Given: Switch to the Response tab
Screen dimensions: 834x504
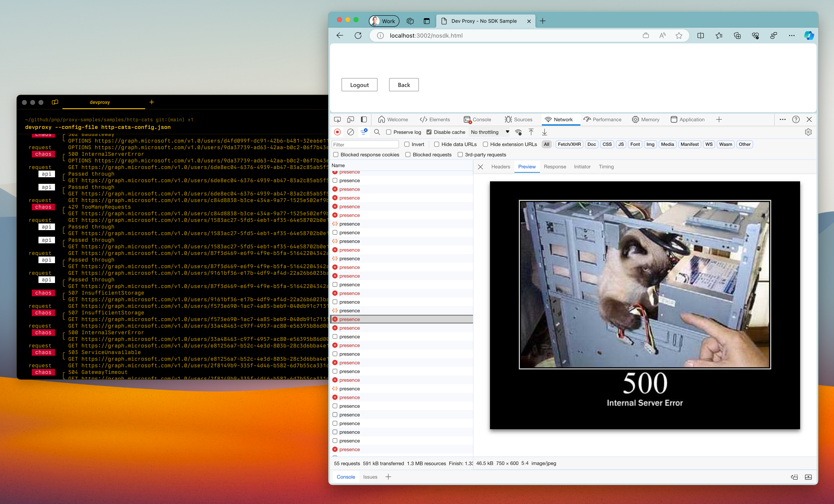Looking at the screenshot, I should tap(555, 166).
